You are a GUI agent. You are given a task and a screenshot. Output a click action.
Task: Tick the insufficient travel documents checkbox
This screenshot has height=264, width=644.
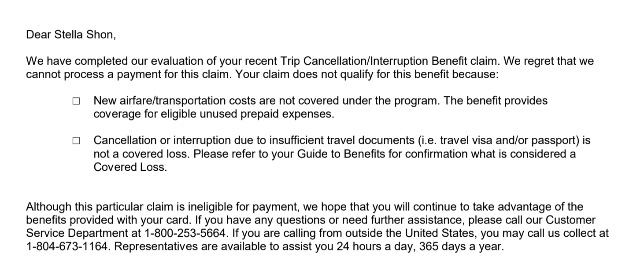point(76,141)
